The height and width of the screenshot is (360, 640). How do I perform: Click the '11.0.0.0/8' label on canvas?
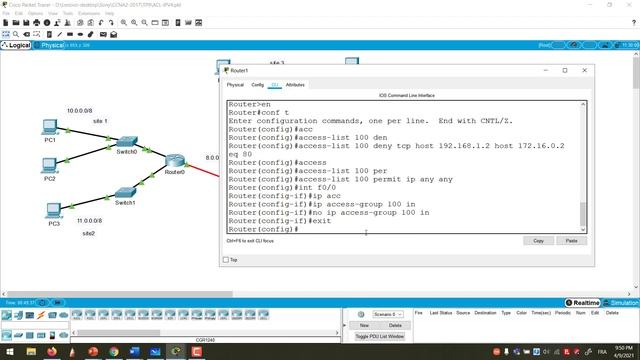click(89, 221)
